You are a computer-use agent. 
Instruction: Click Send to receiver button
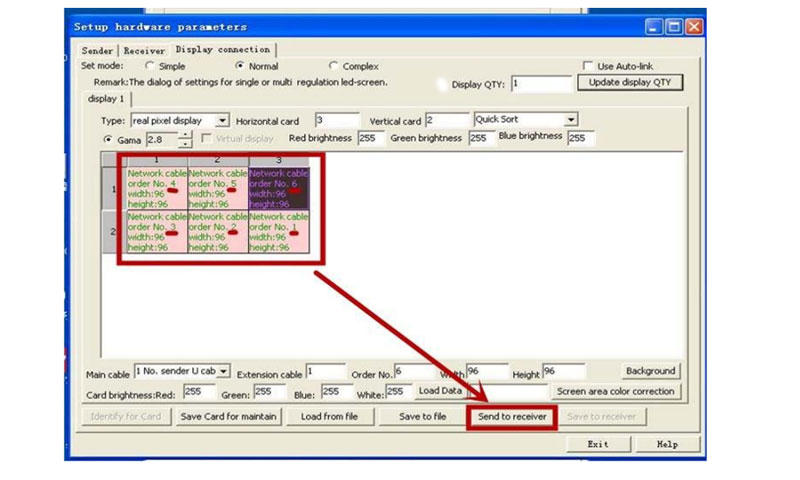coord(512,417)
